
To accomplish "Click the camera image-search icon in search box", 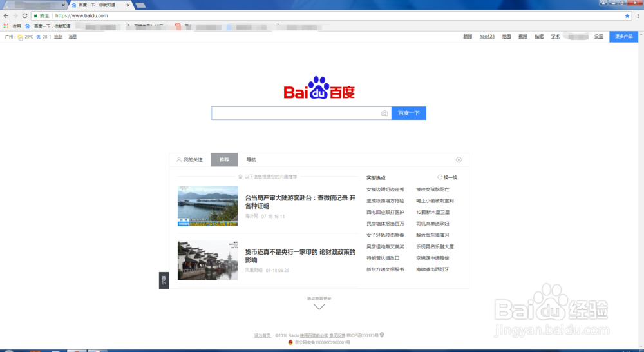I will coord(384,113).
